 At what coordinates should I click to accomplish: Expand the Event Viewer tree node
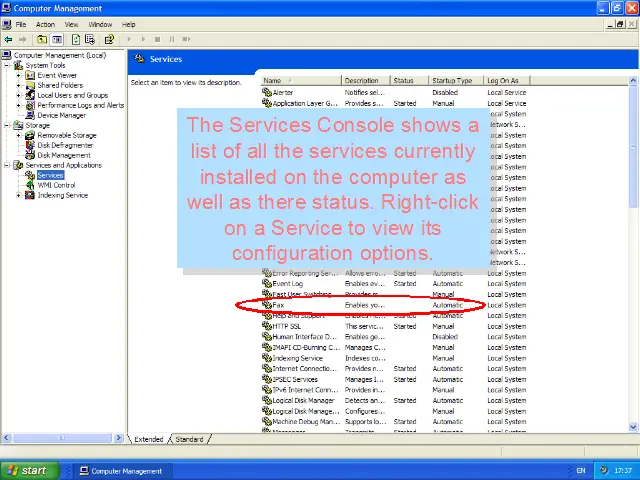tap(18, 75)
